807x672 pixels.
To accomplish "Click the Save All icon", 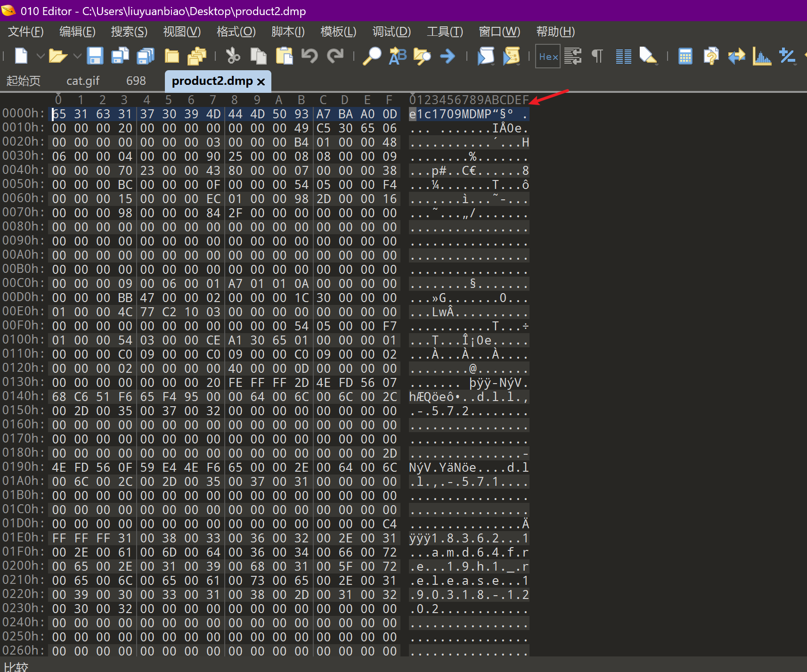I will pos(146,56).
